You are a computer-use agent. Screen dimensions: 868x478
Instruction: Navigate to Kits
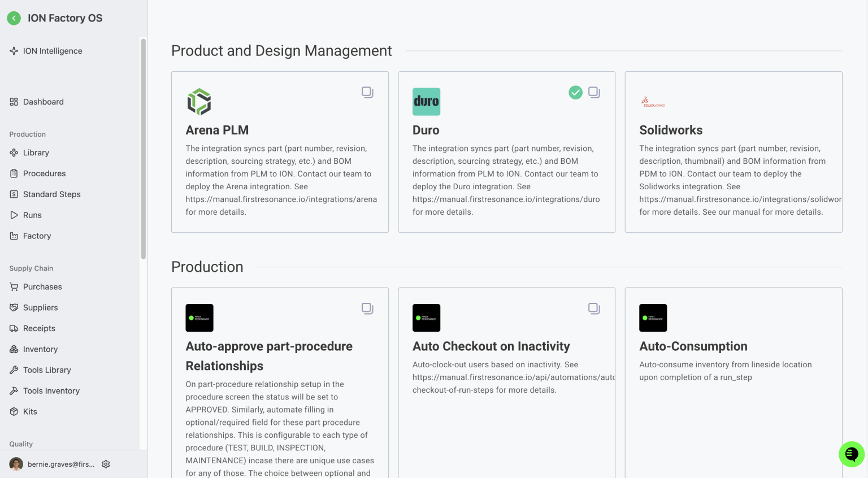(30, 412)
